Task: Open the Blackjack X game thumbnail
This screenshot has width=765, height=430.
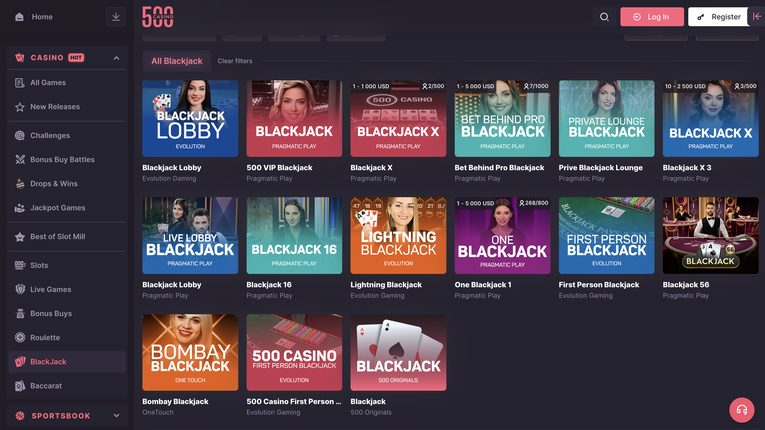Action: (398, 119)
